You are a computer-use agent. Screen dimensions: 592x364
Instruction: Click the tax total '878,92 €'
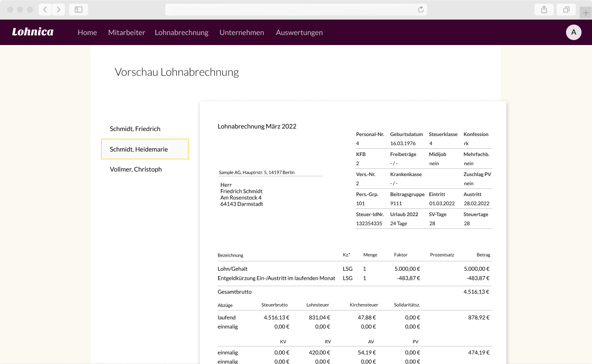479,318
